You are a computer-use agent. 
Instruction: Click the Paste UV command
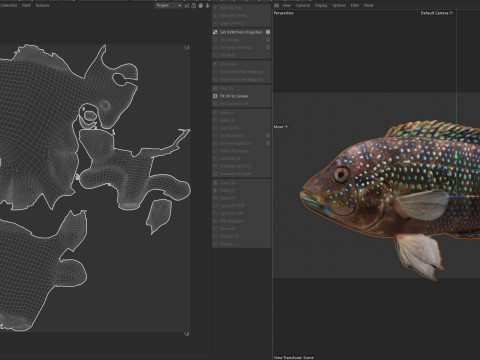[x=242, y=190]
